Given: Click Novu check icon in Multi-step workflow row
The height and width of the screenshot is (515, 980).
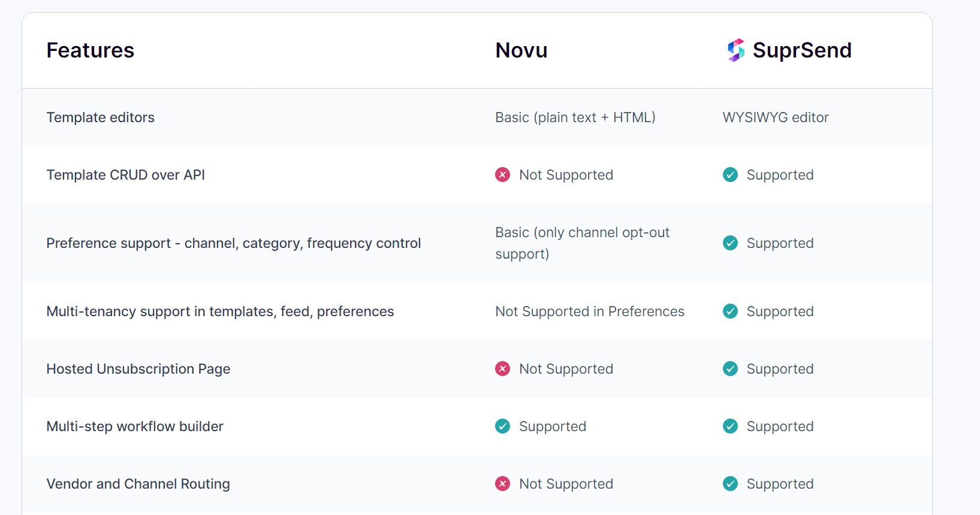Looking at the screenshot, I should point(502,426).
